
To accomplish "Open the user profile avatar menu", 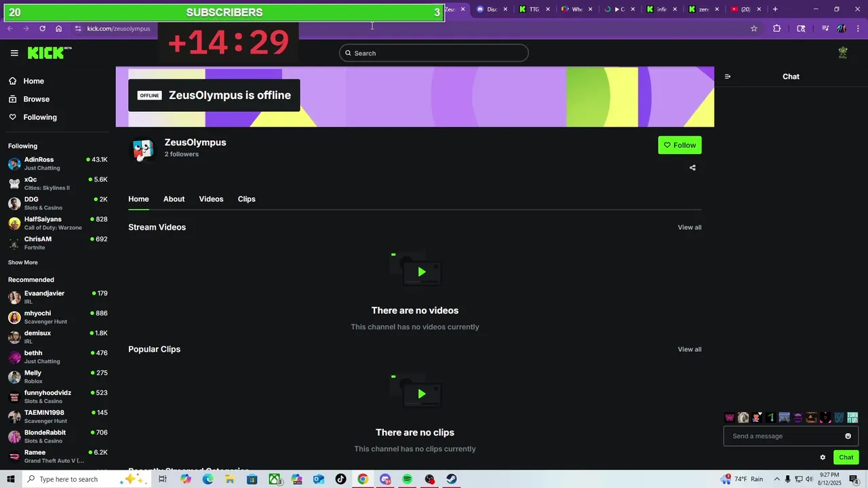I will pos(843,53).
